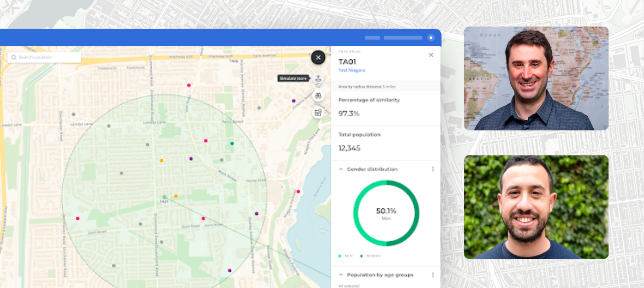
Task: Click the gender donut chart ring
Action: [386, 213]
